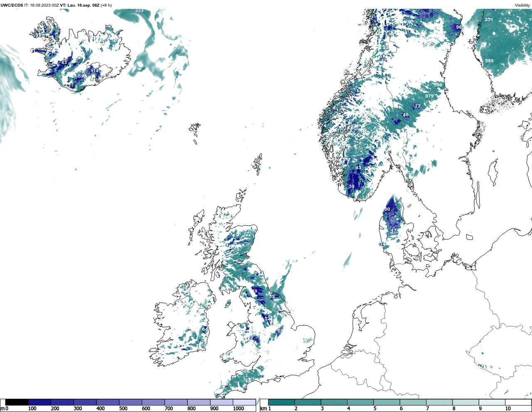Pick the 4–5 km legend color segment
This screenshot has width=532, height=412.
[360, 402]
